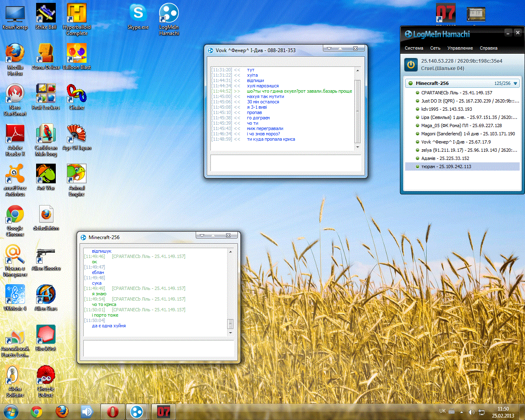Open the Система menu in Hamachi

(414, 48)
